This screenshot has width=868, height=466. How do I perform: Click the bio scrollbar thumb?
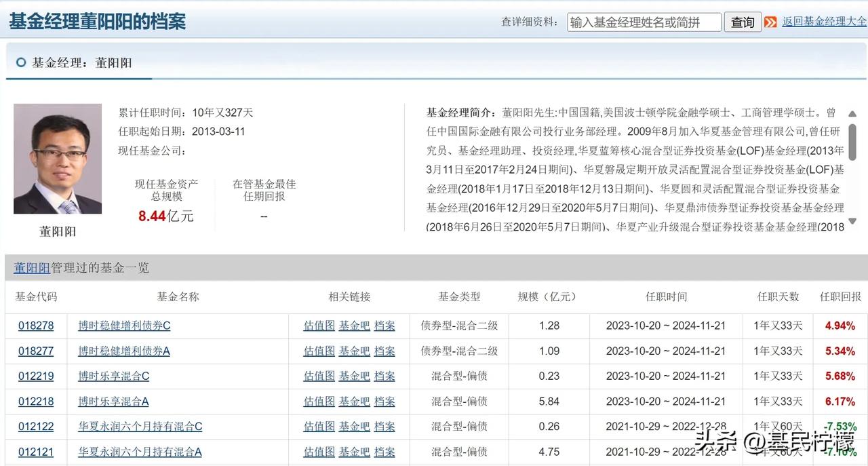[x=852, y=141]
